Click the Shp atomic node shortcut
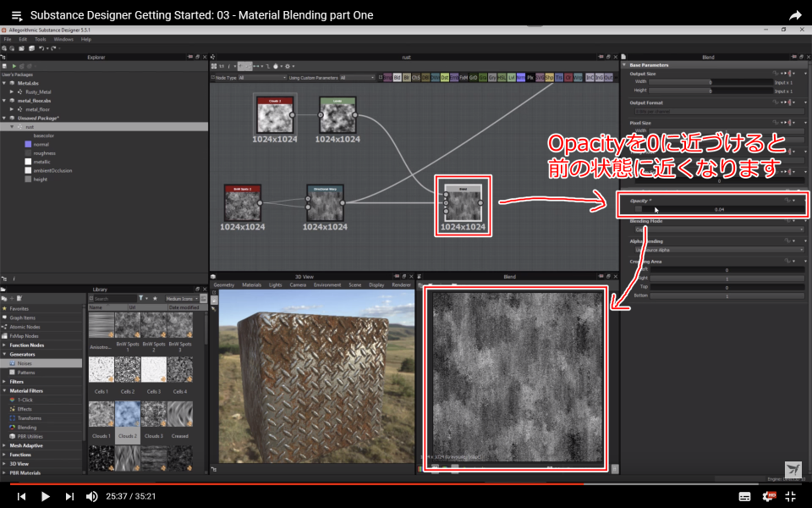This screenshot has width=812, height=508. 550,78
